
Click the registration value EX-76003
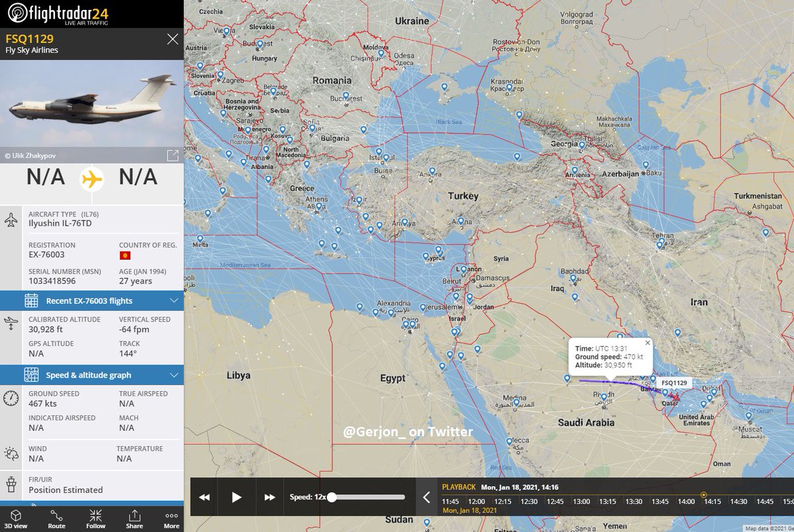coord(46,255)
